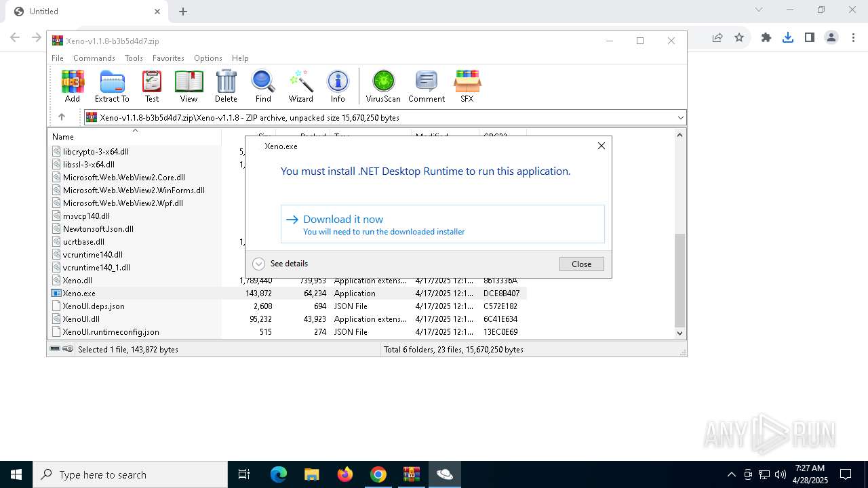Screen dimensions: 868x488
Task: Open Chrome tab search chevron
Action: pos(759,10)
